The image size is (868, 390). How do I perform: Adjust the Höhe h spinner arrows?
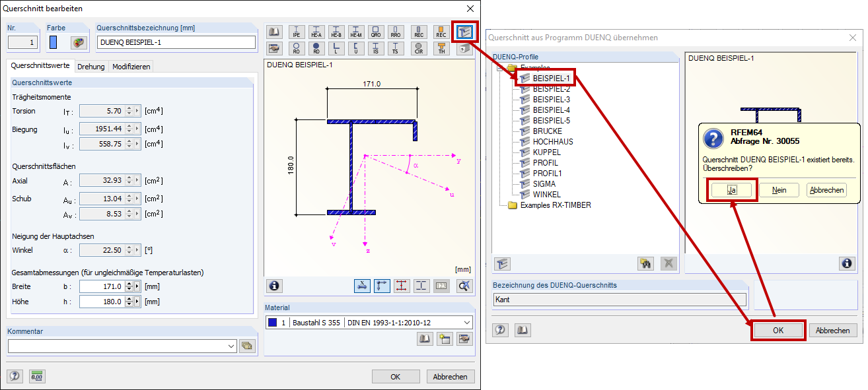coord(129,302)
